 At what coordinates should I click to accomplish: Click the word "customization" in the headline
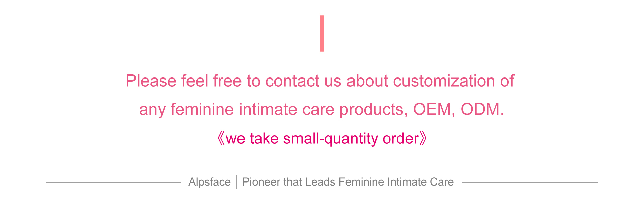point(444,81)
